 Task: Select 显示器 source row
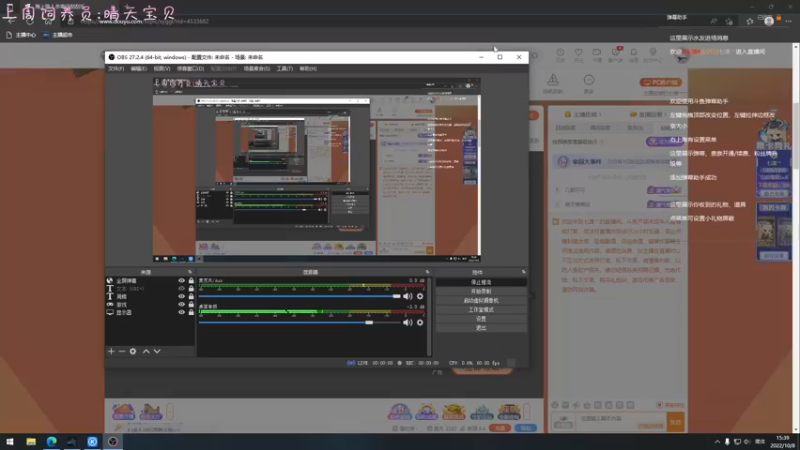151,312
